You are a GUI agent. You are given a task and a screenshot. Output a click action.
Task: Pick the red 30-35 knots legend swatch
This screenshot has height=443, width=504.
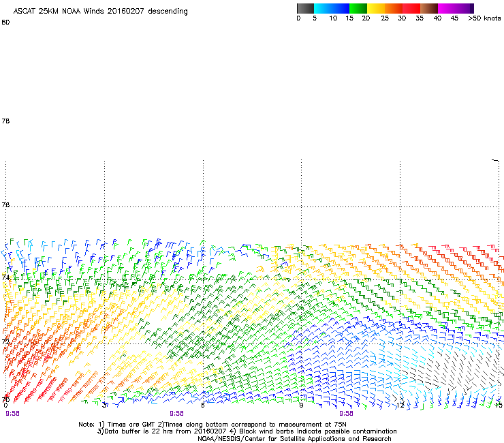coord(411,8)
